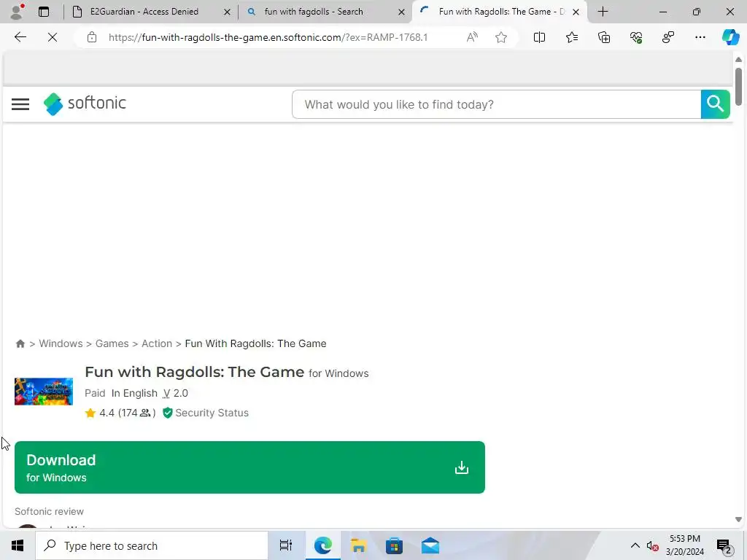
Task: Stop loading the page
Action: [x=53, y=37]
